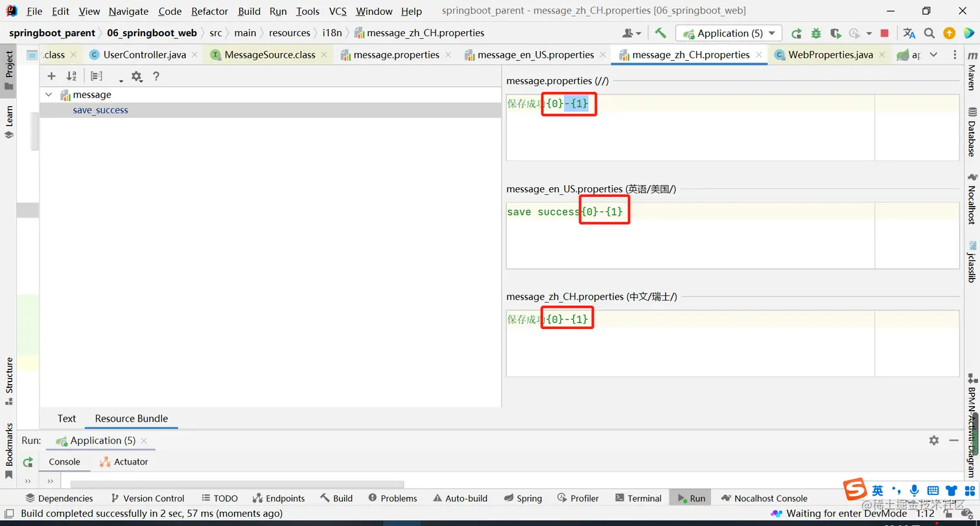This screenshot has height=526, width=980.
Task: Click the 06_springboot_web breadcrumb
Action: coord(152,33)
